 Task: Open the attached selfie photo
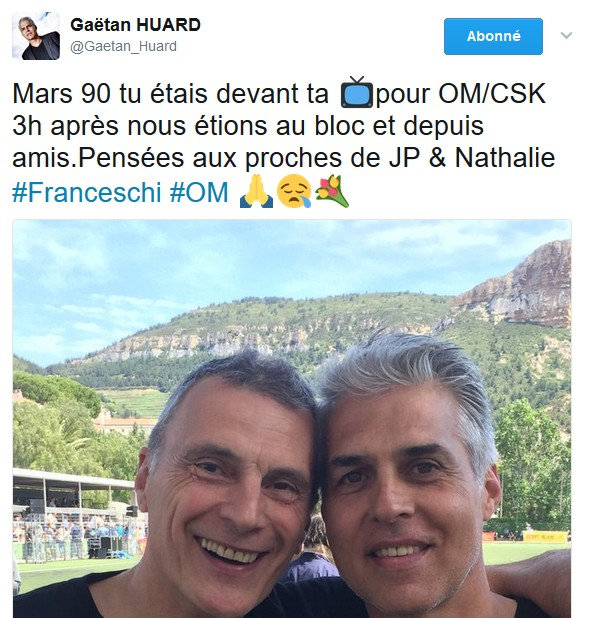(292, 419)
